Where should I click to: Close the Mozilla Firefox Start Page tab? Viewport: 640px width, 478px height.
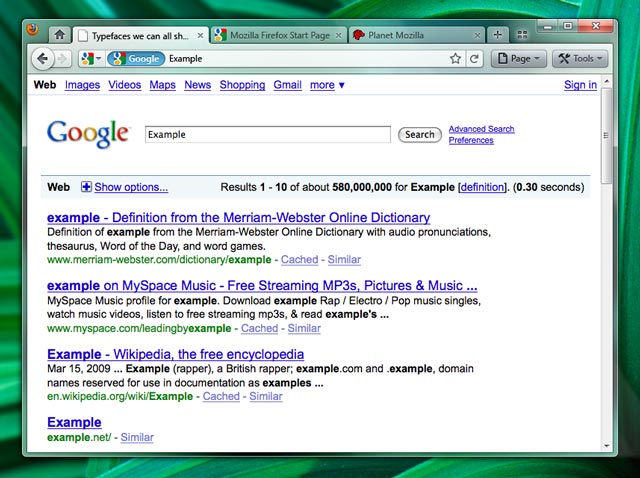click(x=338, y=36)
